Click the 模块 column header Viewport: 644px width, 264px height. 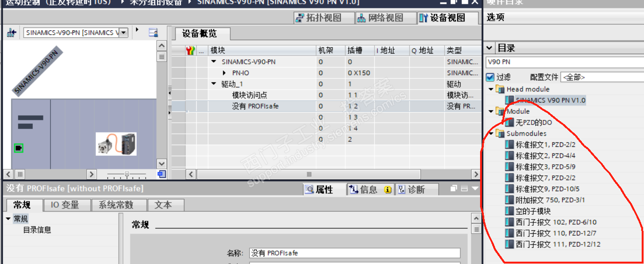262,50
